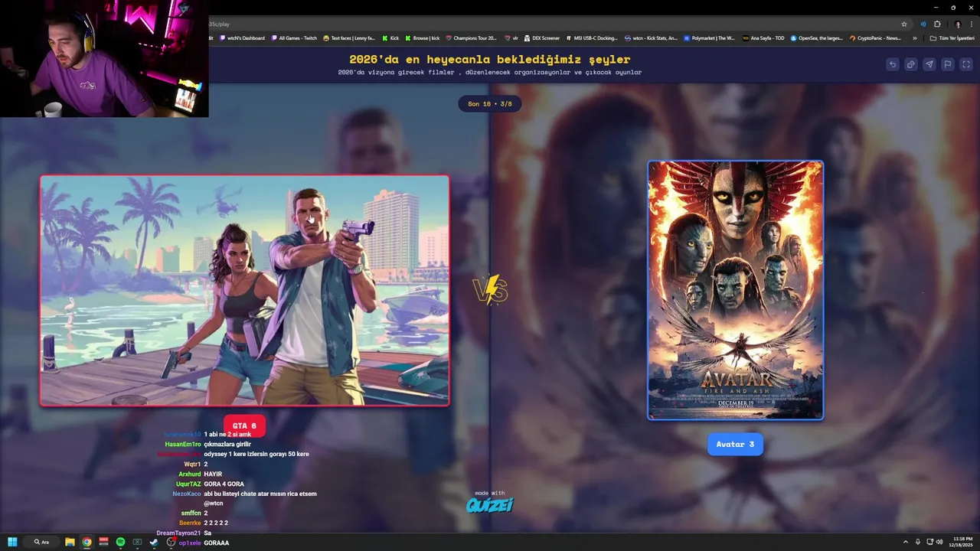Open wtcN's Dashboard bookmark

pos(242,37)
